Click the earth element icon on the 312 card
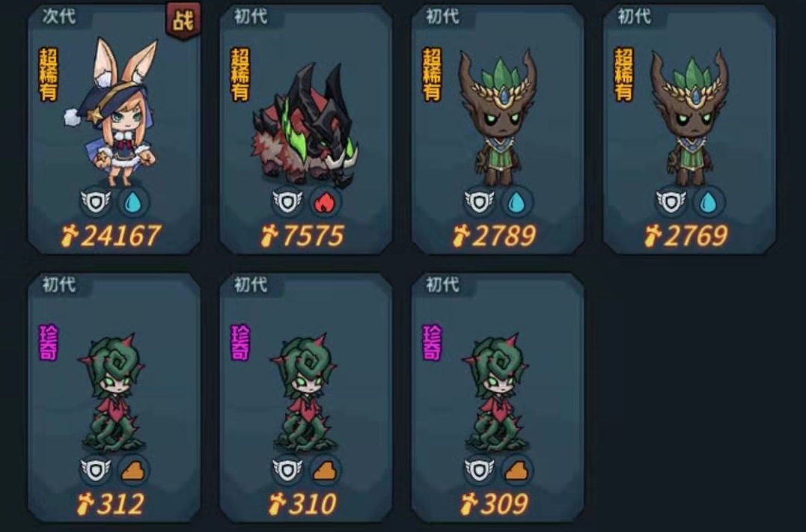The image size is (806, 532). click(x=133, y=471)
